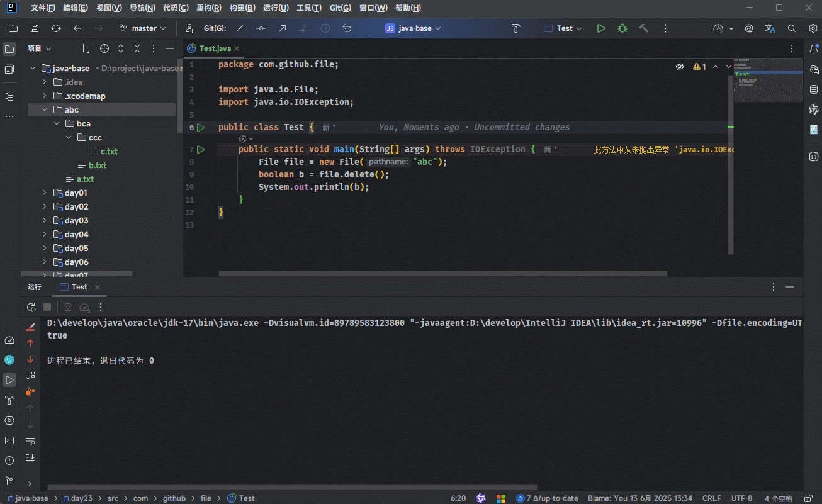
Task: Open the Database tool window
Action: [x=813, y=89]
